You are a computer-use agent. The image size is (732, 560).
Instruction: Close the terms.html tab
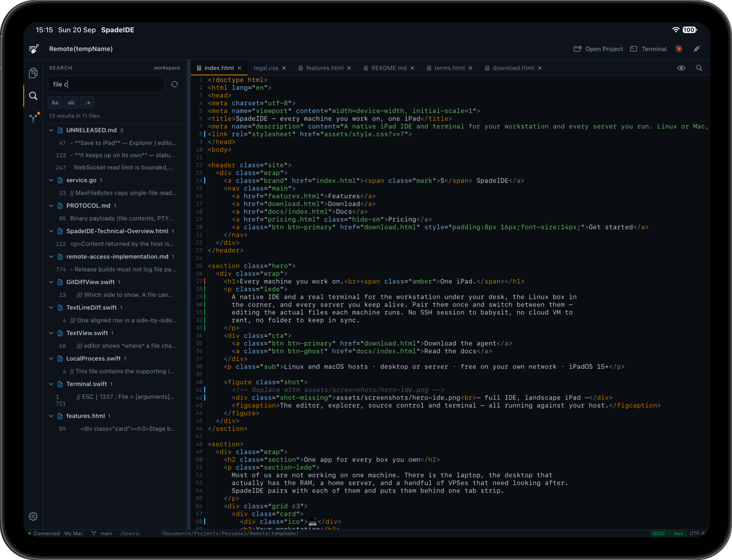pos(470,68)
